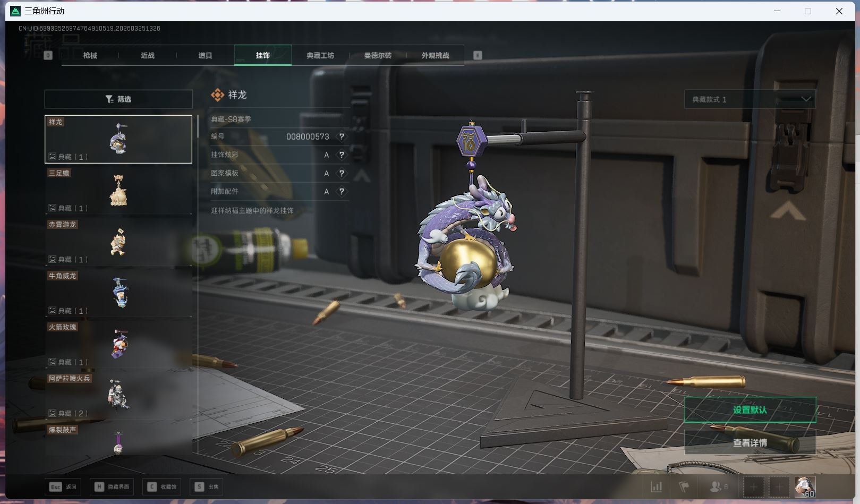
Task: Switch to the 枪械 tab
Action: point(90,55)
